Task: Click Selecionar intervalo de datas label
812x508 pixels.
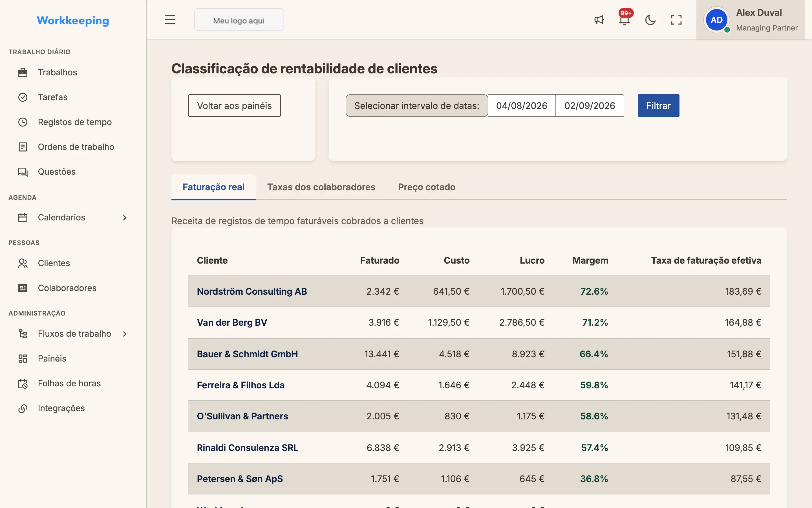Action: click(x=416, y=106)
